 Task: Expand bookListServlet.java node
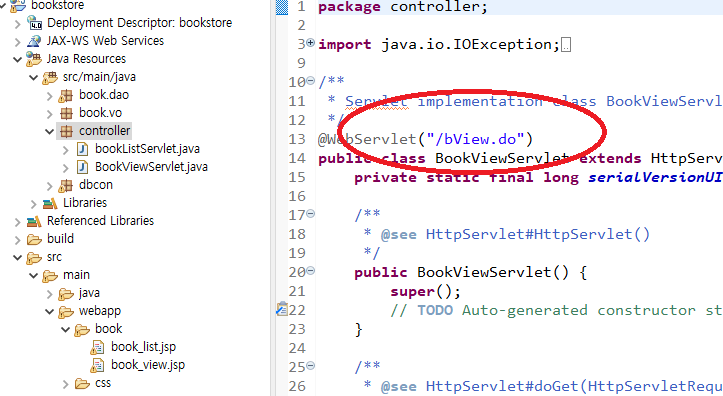click(66, 150)
